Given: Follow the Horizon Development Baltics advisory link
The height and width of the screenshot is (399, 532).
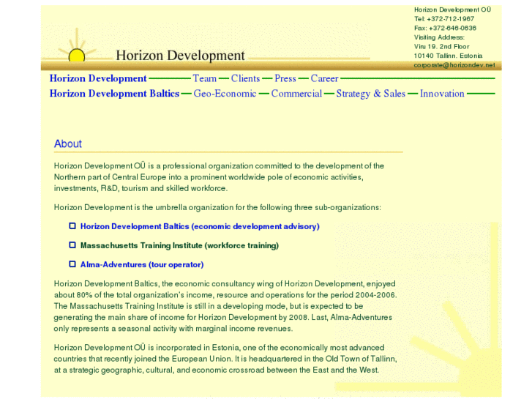Looking at the screenshot, I should pos(200,226).
